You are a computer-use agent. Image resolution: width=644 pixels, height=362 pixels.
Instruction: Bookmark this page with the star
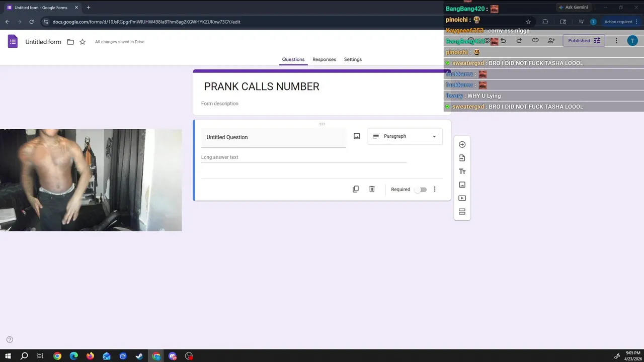tap(528, 22)
